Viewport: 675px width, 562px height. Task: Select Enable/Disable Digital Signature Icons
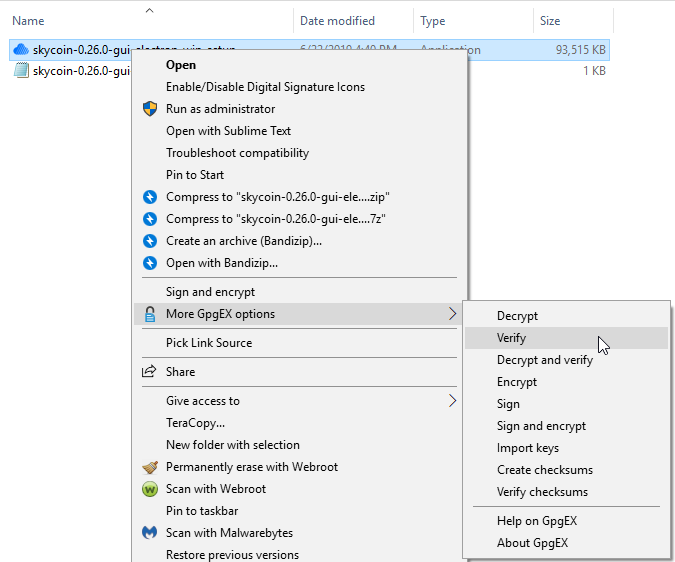coord(300,87)
